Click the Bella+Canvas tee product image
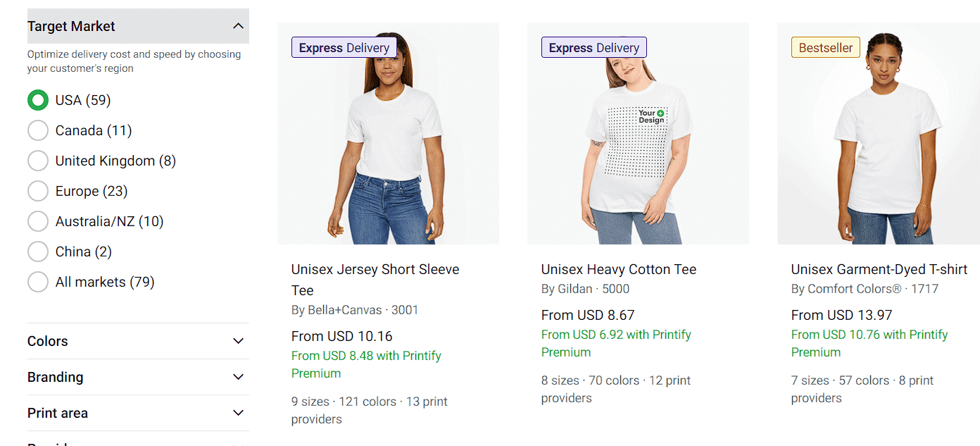Image resolution: width=980 pixels, height=446 pixels. 388,141
